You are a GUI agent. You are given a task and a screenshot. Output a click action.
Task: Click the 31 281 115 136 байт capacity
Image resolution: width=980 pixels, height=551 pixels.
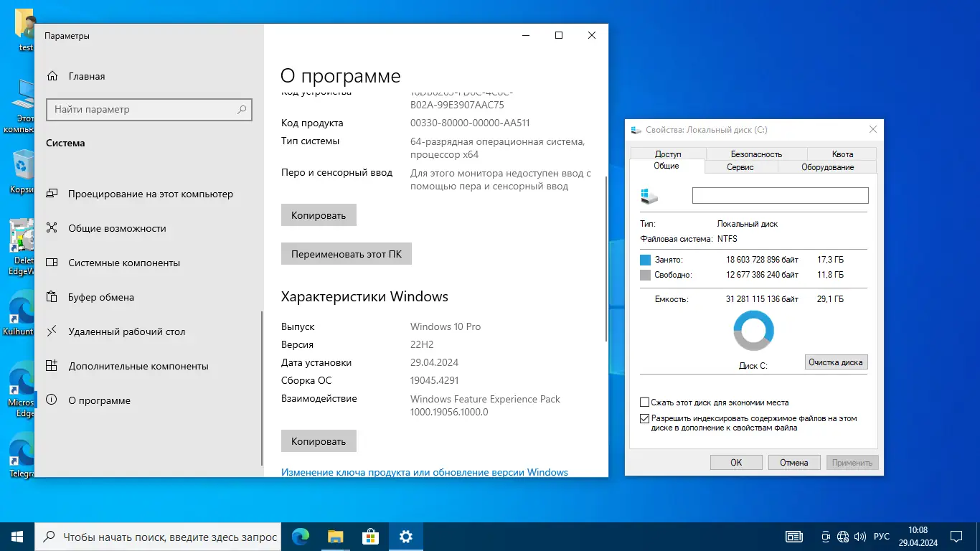point(762,299)
